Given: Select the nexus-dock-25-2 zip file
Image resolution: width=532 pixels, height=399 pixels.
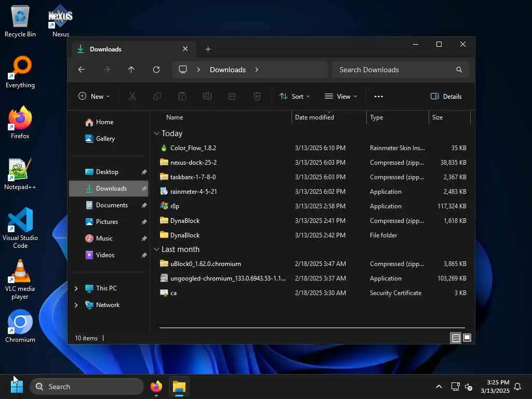Looking at the screenshot, I should [x=312, y=163].
